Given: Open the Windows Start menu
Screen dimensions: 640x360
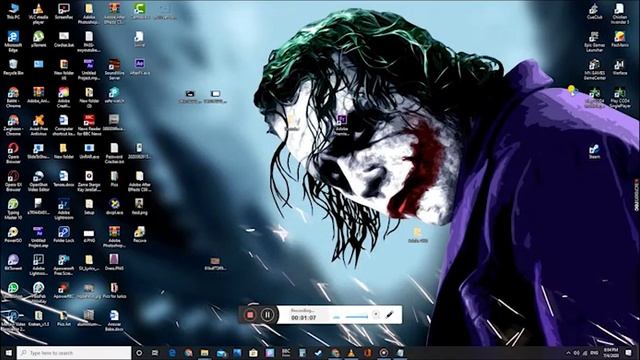Looking at the screenshot, I should coord(8,353).
